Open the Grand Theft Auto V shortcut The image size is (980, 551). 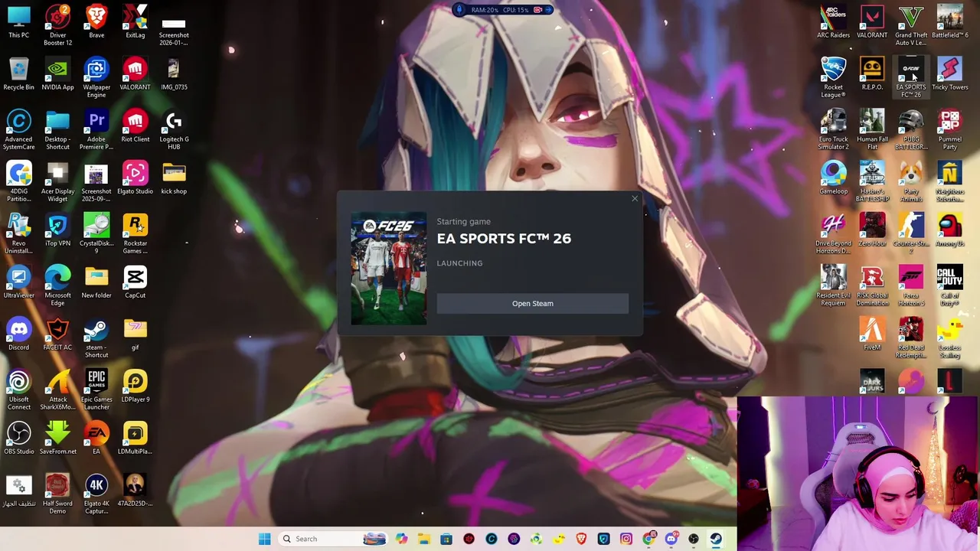click(911, 24)
